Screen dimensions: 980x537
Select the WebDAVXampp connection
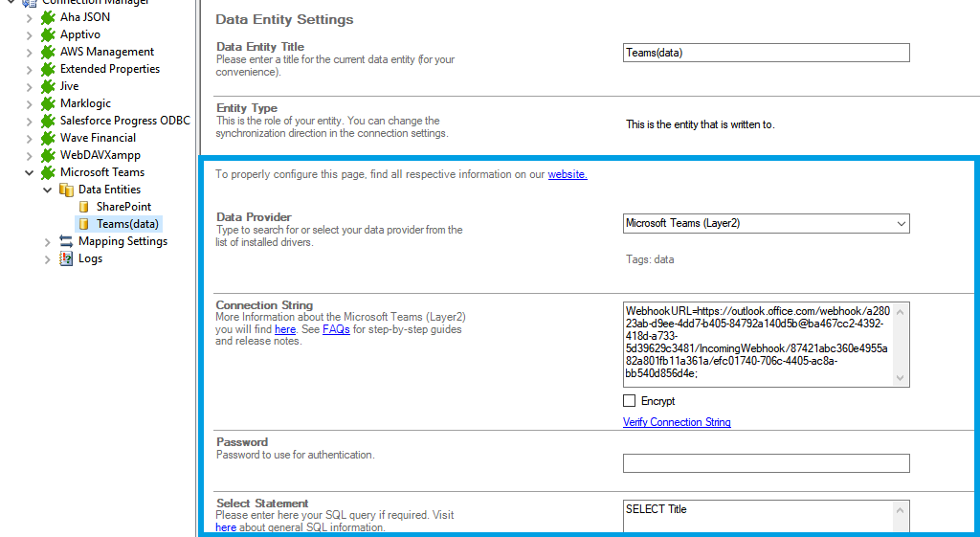94,155
